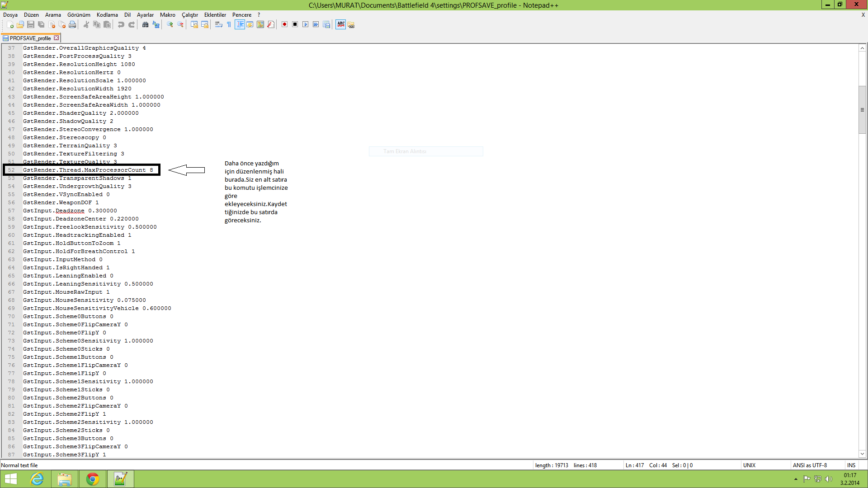Click the GstInput.MouseSensitivity 0.075000 line
This screenshot has width=868, height=488.
85,300
